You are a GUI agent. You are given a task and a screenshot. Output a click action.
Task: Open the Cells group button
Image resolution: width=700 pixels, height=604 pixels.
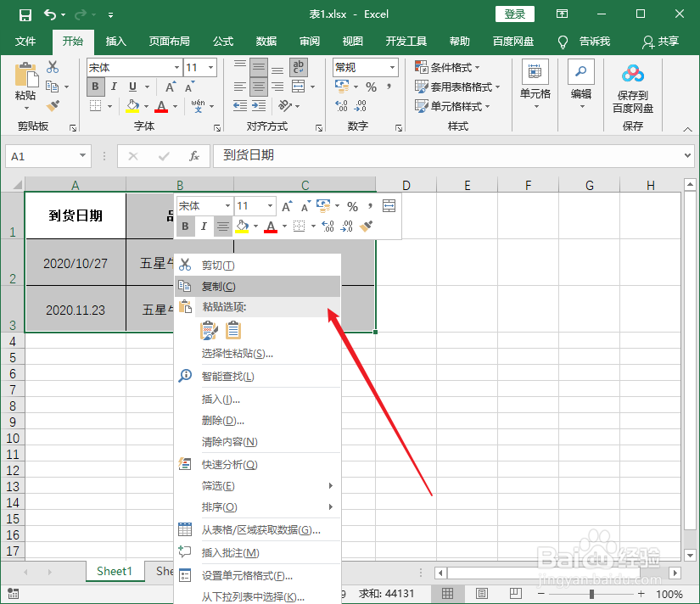point(535,86)
